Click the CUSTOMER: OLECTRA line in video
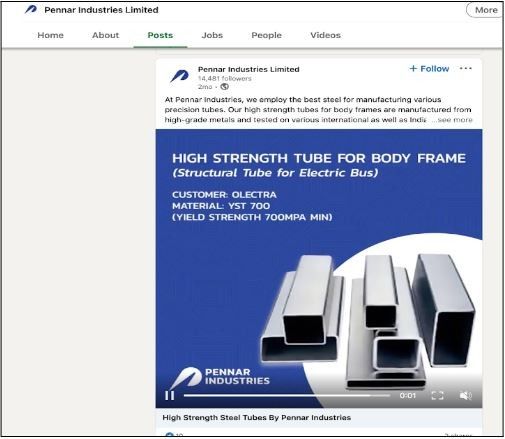This screenshot has height=439, width=505. (x=224, y=195)
